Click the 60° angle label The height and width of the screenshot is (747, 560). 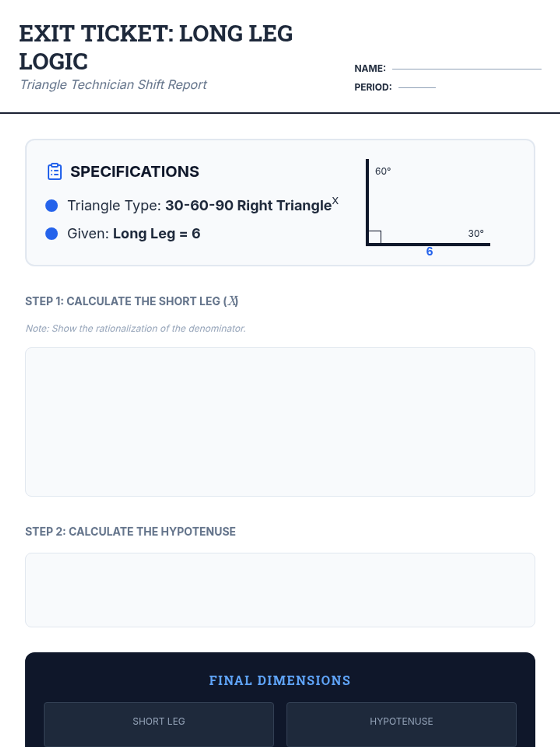[x=383, y=171]
